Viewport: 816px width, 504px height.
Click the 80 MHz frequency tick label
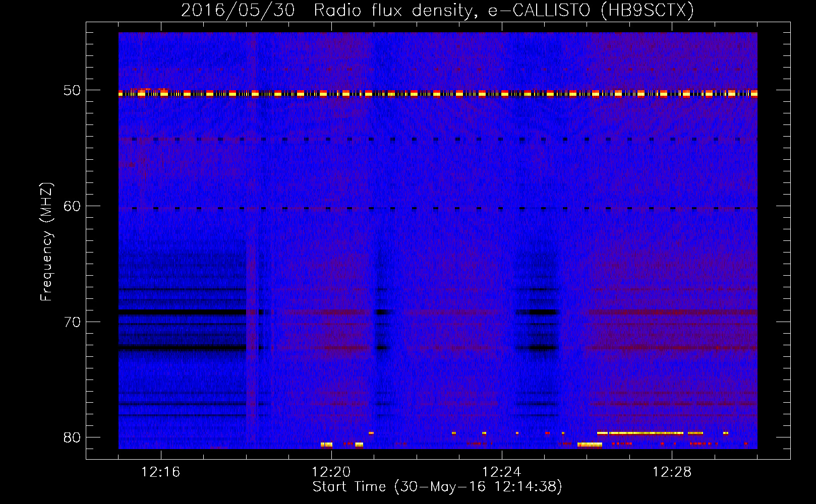(x=72, y=437)
